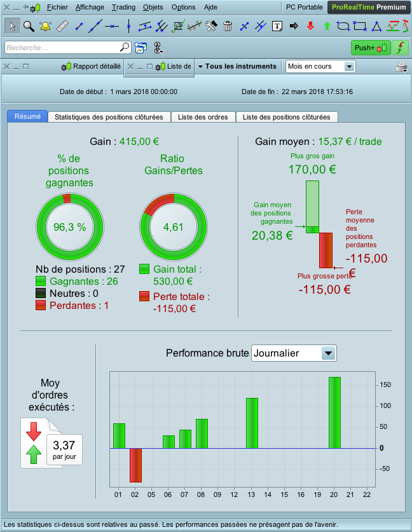Select the short segment drawing tool
This screenshot has height=532, width=412.
pos(79,26)
